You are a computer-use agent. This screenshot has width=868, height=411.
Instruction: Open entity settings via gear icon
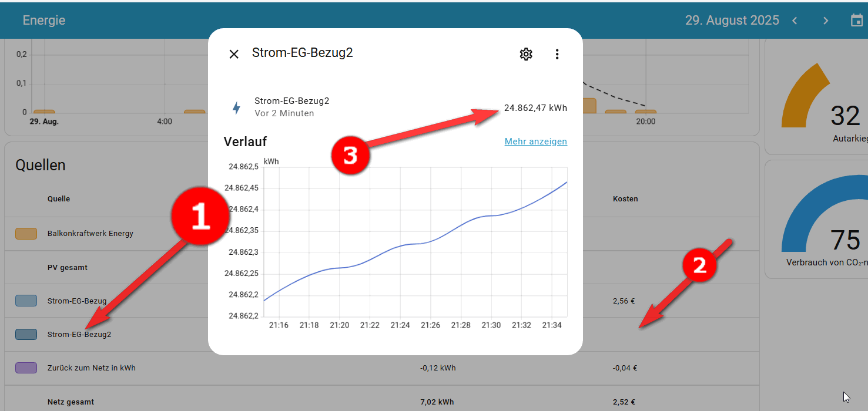pyautogui.click(x=525, y=54)
